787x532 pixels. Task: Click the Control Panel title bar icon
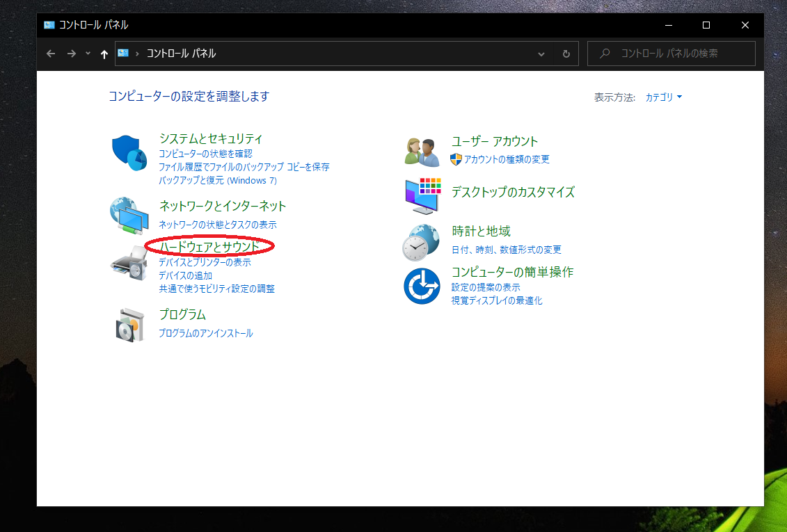[x=49, y=25]
